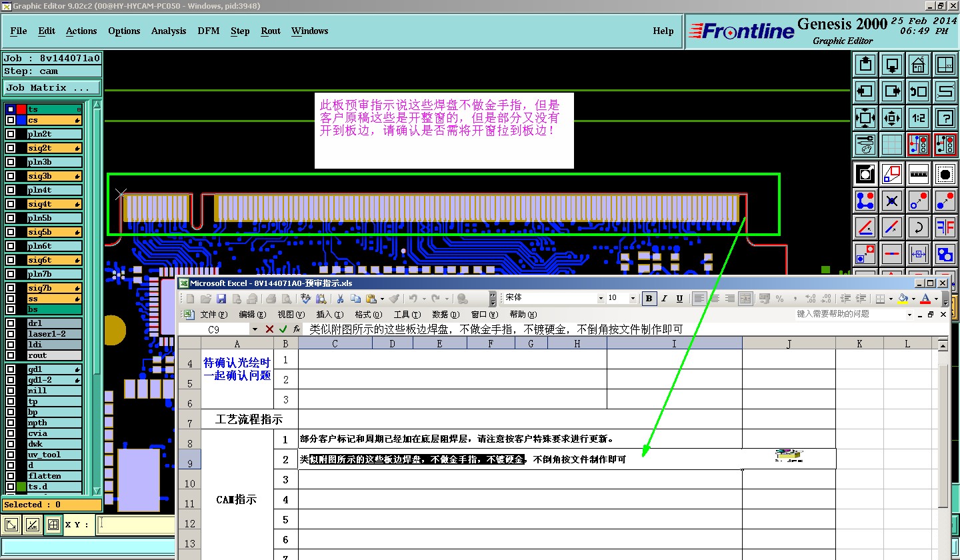Screen dimensions: 960x560
Task: Click the Italic button in Excel
Action: pos(664,299)
